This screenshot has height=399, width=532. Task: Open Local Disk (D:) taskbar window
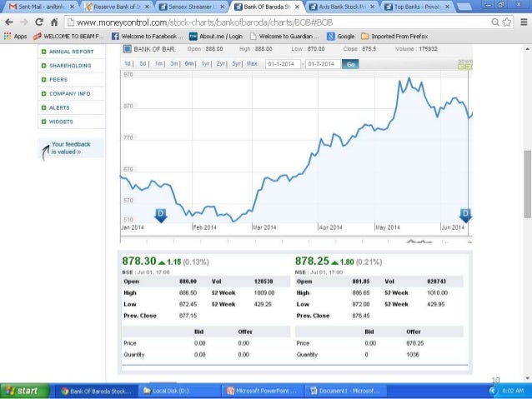pos(178,391)
